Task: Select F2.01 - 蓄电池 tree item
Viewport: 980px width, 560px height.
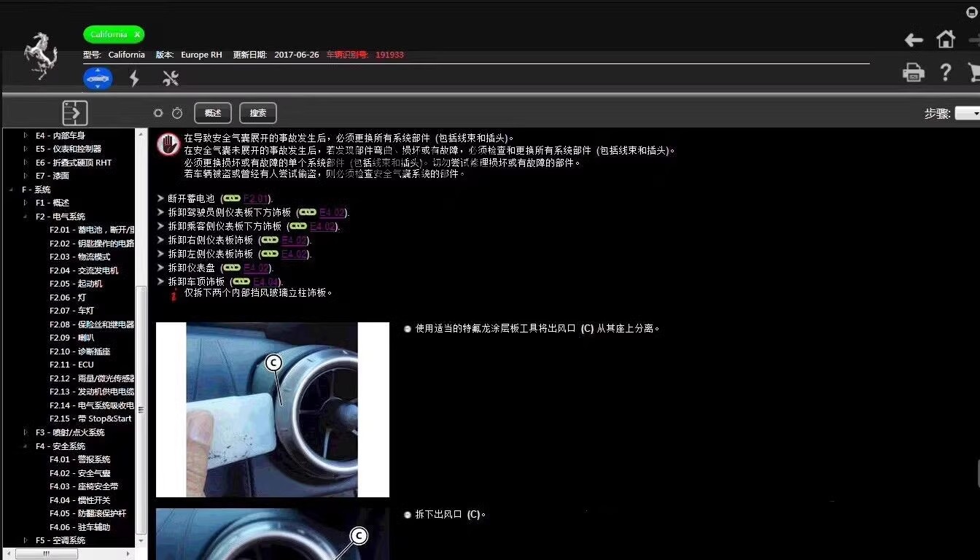Action: point(92,230)
